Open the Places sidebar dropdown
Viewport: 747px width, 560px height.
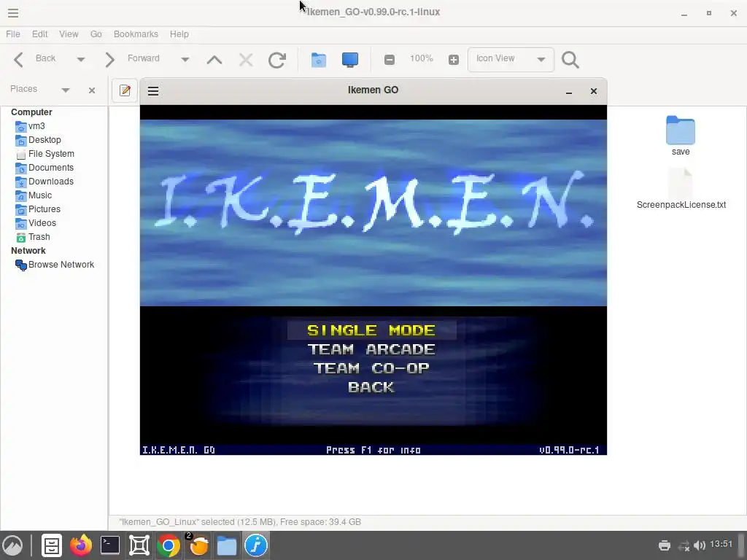[x=65, y=90]
